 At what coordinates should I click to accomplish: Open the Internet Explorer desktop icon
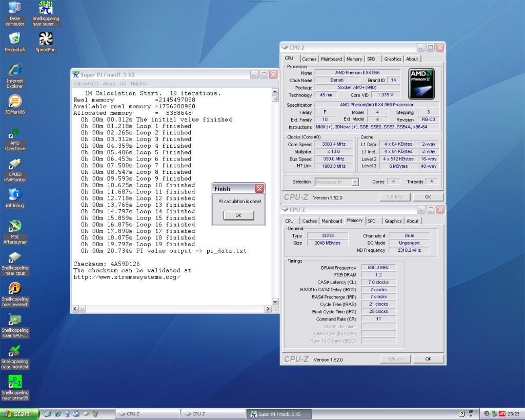[15, 70]
